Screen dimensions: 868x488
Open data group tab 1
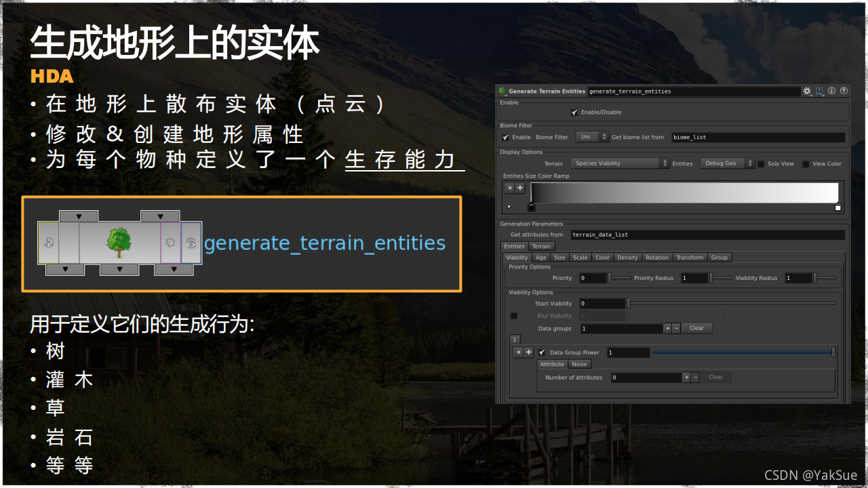pyautogui.click(x=515, y=340)
